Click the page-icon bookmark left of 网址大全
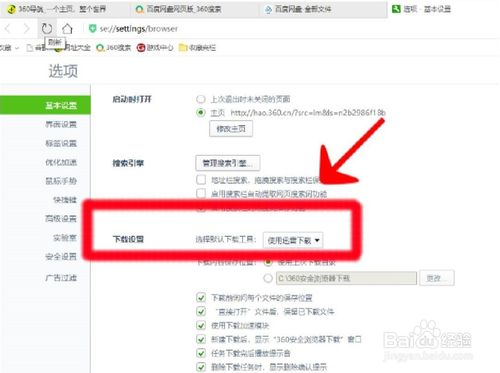This screenshot has height=373, width=500. [30, 48]
